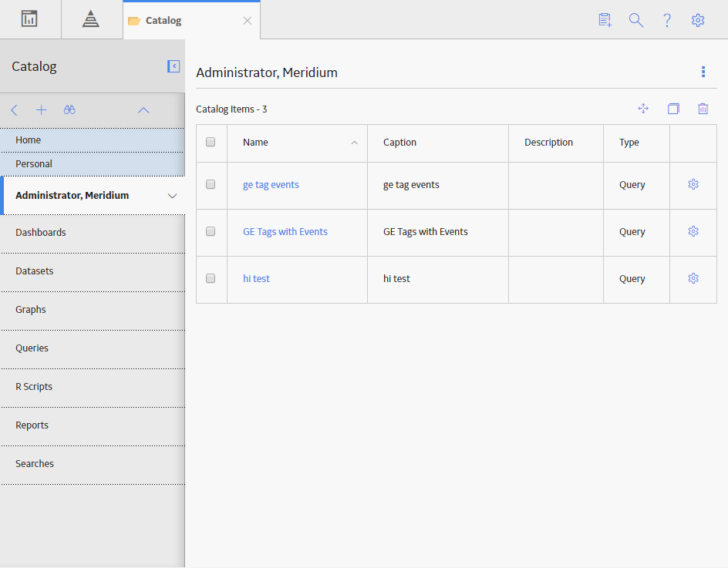Image resolution: width=728 pixels, height=568 pixels.
Task: Click the Administrator, Meridium page heading
Action: click(x=267, y=72)
